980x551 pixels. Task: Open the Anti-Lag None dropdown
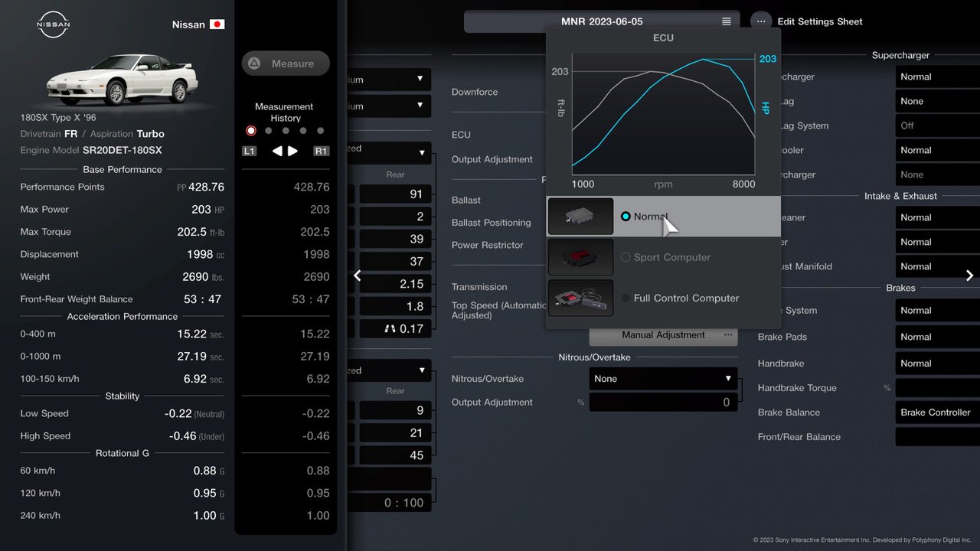click(938, 101)
